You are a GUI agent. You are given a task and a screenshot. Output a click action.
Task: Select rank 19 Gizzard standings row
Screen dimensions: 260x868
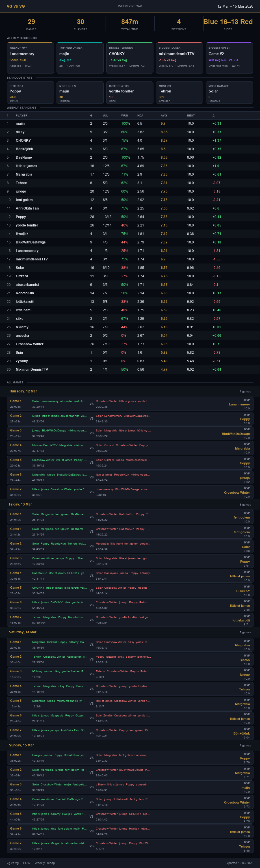click(x=130, y=276)
